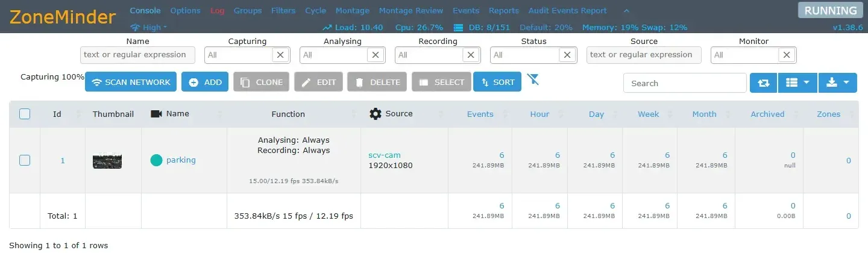
Task: Open the Montage menu item
Action: (x=353, y=10)
